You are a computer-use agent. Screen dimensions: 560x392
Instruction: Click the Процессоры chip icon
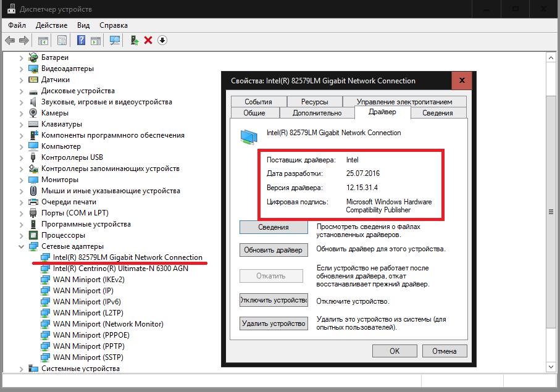point(33,235)
